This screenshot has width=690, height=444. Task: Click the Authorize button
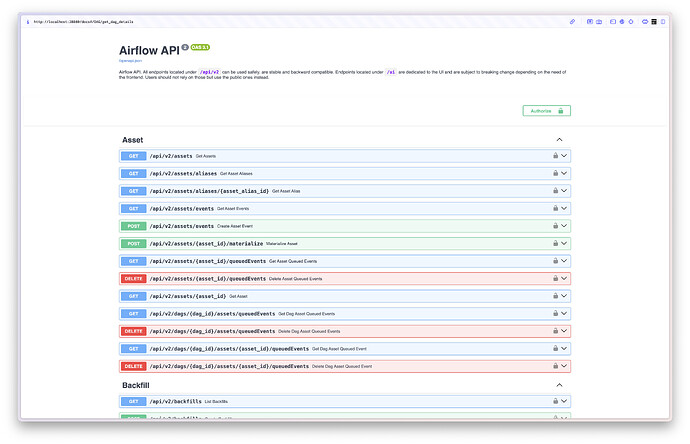click(546, 111)
